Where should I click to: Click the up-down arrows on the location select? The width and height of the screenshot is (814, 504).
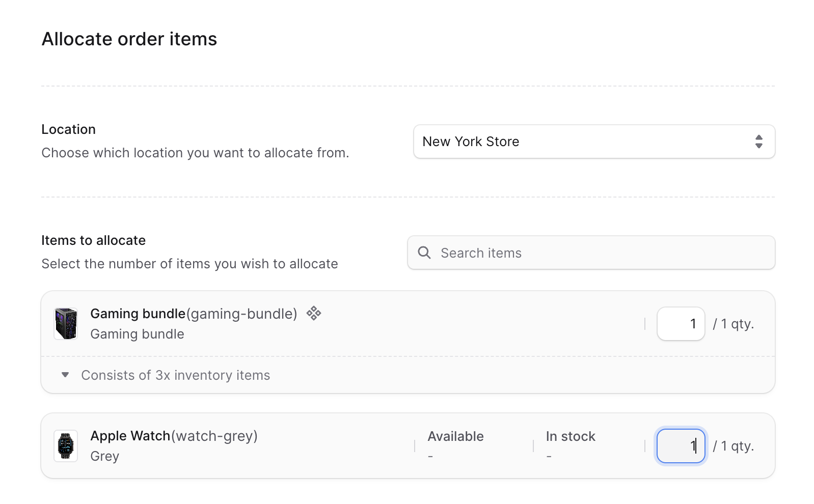tap(758, 142)
